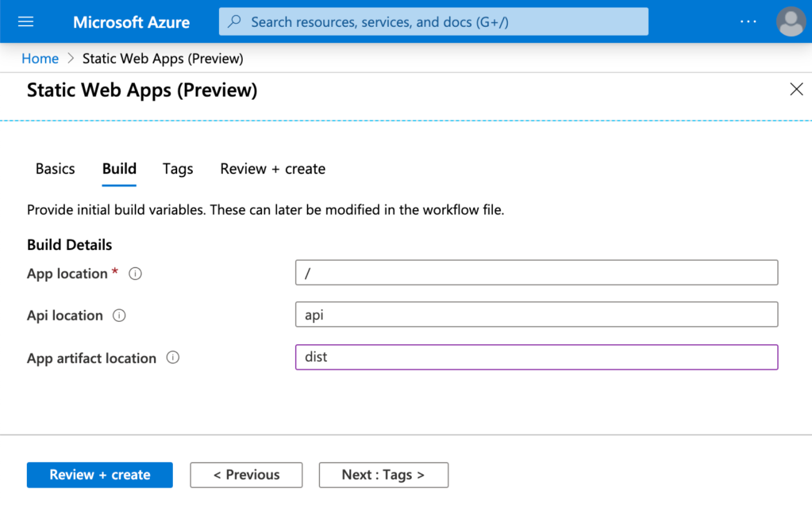Click the Build Details heading

[x=69, y=245]
